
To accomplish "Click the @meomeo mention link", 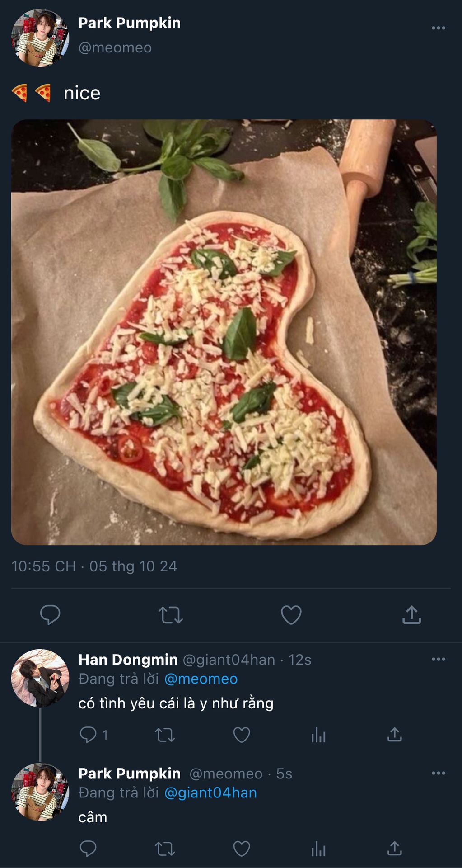I will pyautogui.click(x=201, y=679).
